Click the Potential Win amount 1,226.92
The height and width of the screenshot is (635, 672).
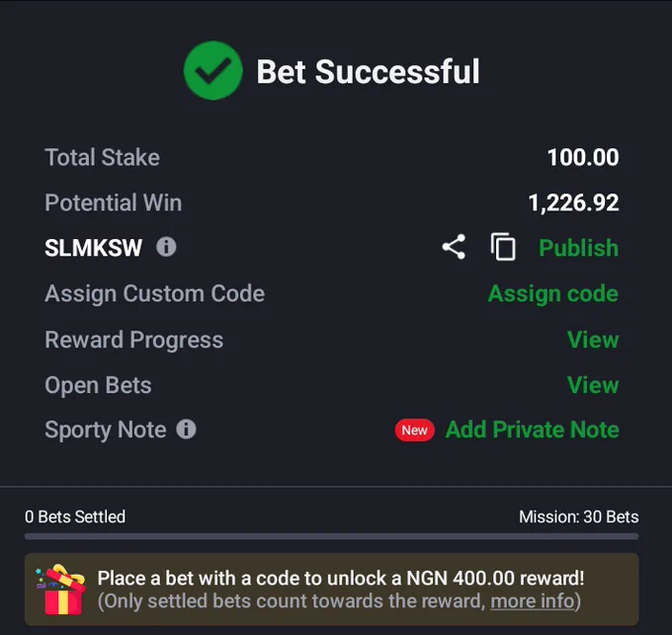573,203
